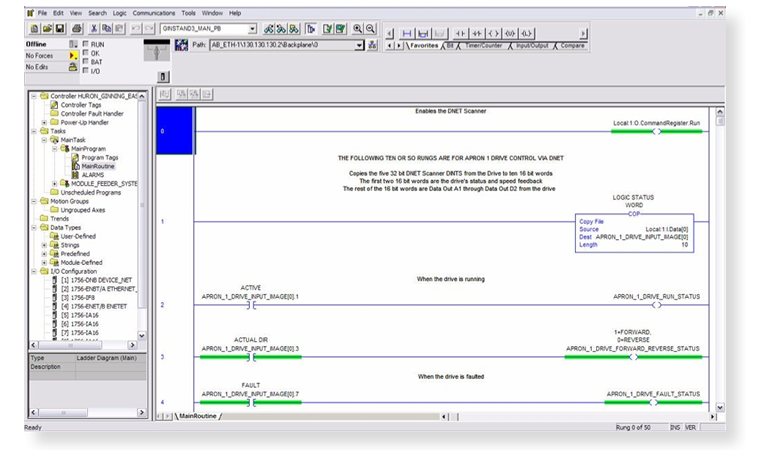Viewport: 768px width, 450px height.
Task: Click the Print toolbar icon
Action: tap(77, 29)
